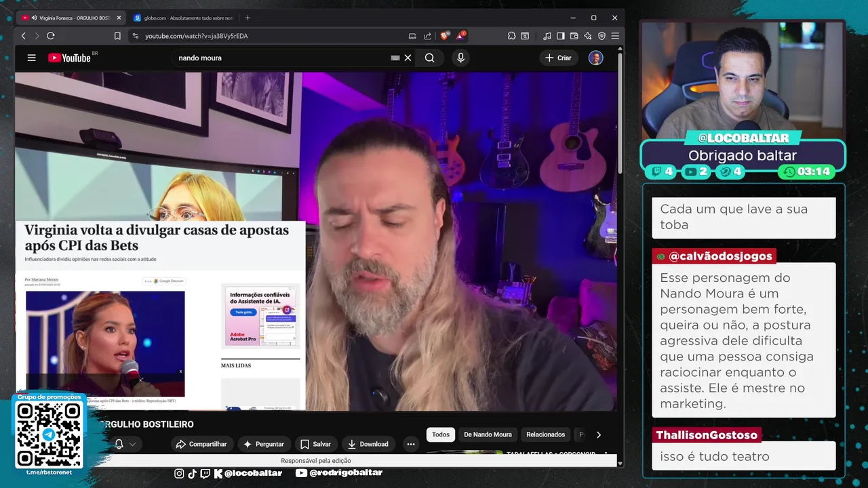
Task: Click chat message 'isso é tudo teatro'
Action: click(x=715, y=456)
